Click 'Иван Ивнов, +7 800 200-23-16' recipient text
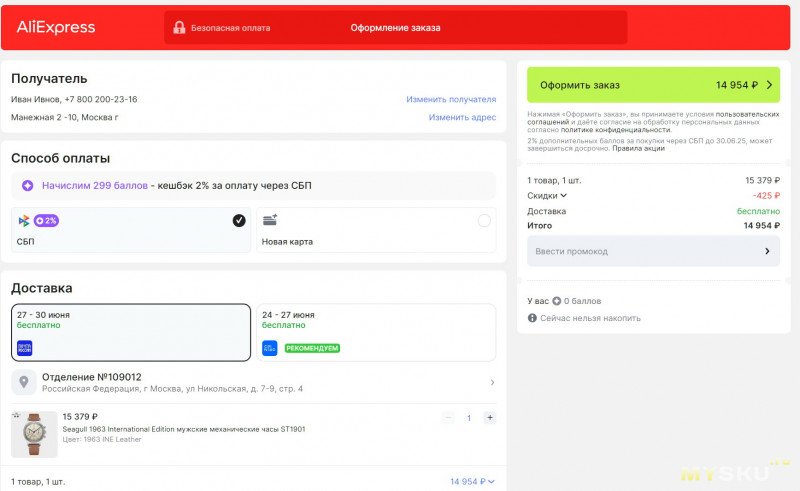Viewport: 800px width, 491px height. click(74, 99)
